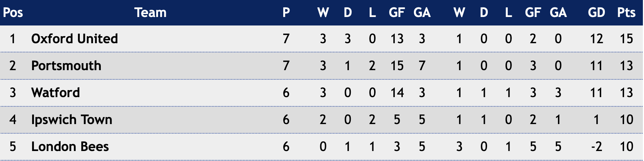Click the Team column header
Viewport: 644px width, 161px height.
[x=150, y=13]
